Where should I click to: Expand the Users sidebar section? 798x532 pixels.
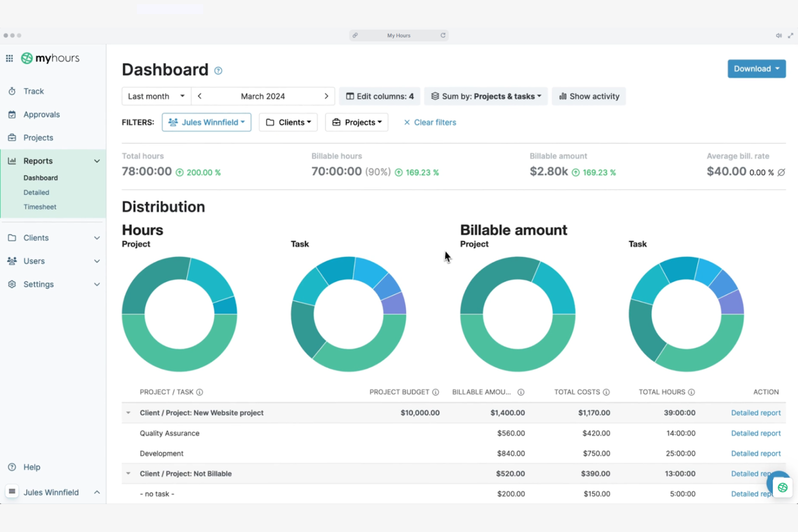click(97, 261)
